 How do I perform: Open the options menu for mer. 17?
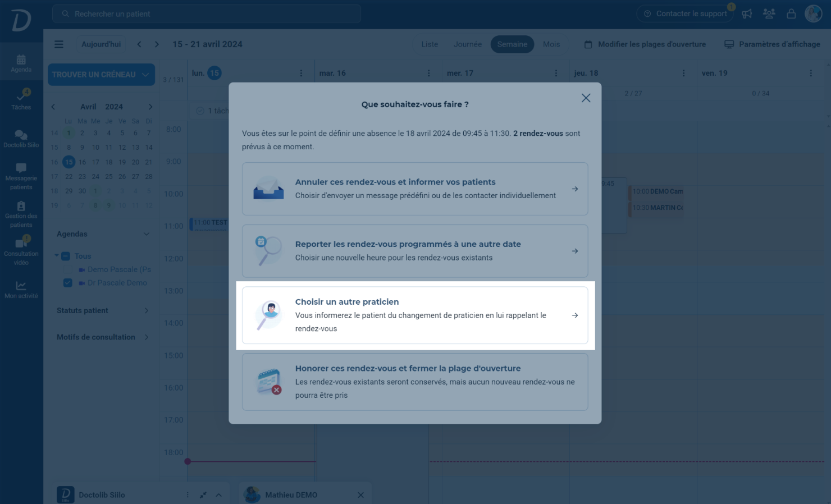pyautogui.click(x=556, y=73)
